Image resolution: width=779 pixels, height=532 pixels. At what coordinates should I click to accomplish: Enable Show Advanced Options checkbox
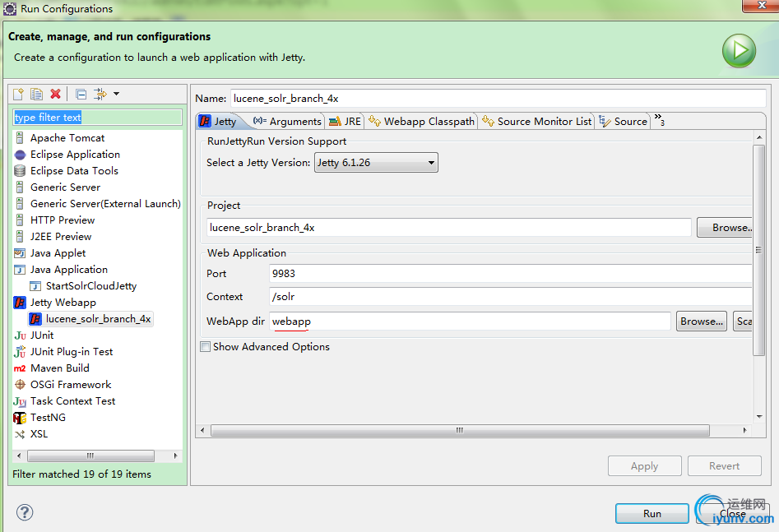205,347
